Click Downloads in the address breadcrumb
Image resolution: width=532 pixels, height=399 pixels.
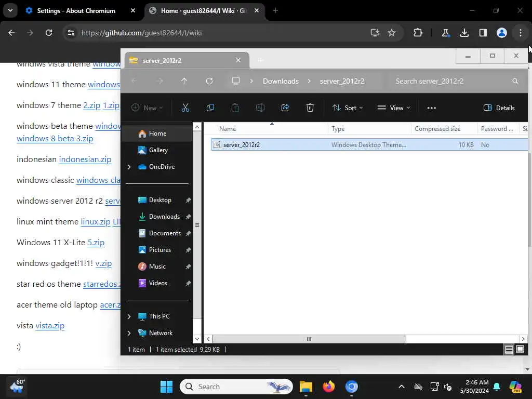(x=281, y=81)
